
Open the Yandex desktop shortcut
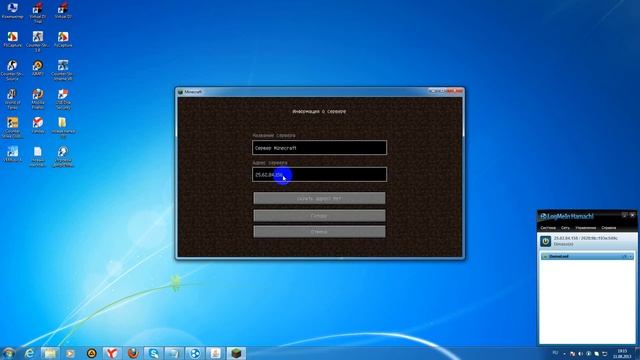[38, 125]
